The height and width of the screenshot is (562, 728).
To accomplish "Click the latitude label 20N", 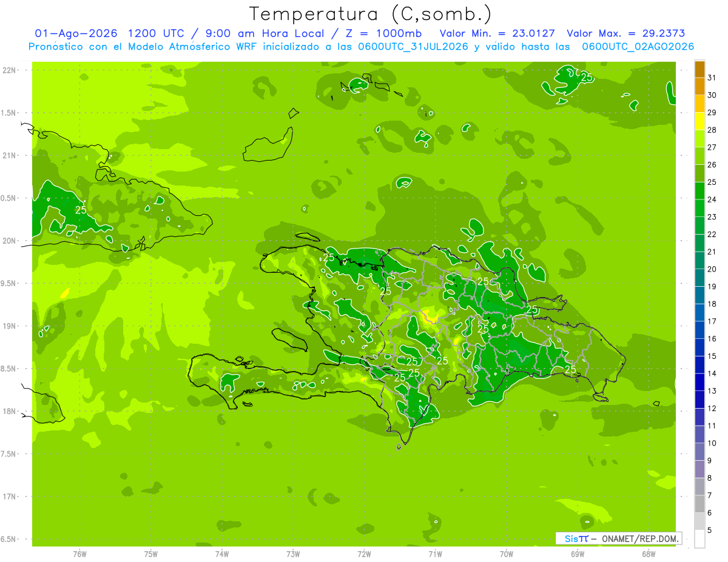I will (x=10, y=241).
